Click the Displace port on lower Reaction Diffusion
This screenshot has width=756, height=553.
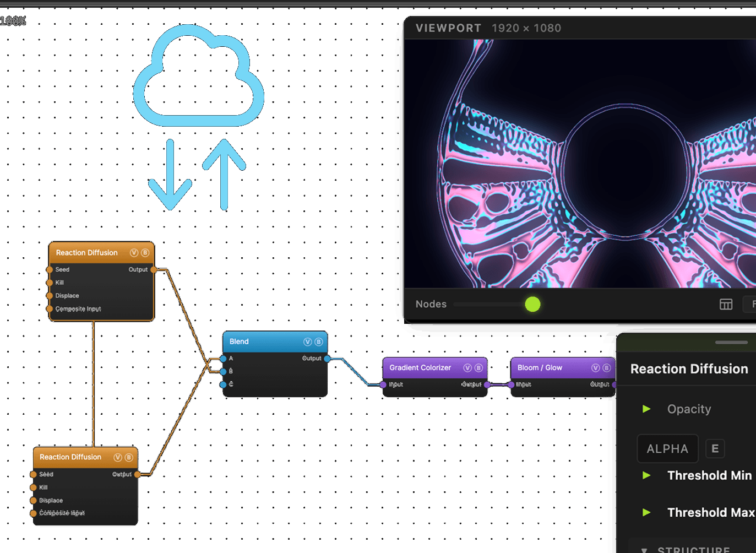[34, 501]
